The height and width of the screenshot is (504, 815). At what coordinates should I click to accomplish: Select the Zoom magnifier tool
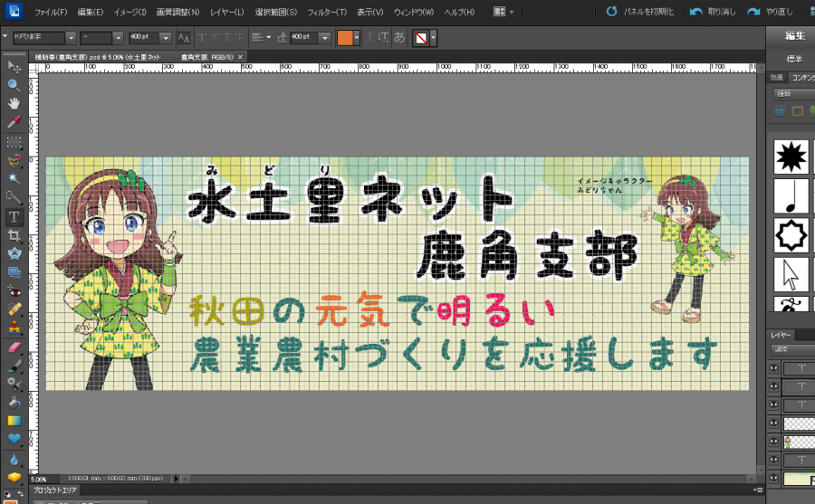pyautogui.click(x=14, y=84)
